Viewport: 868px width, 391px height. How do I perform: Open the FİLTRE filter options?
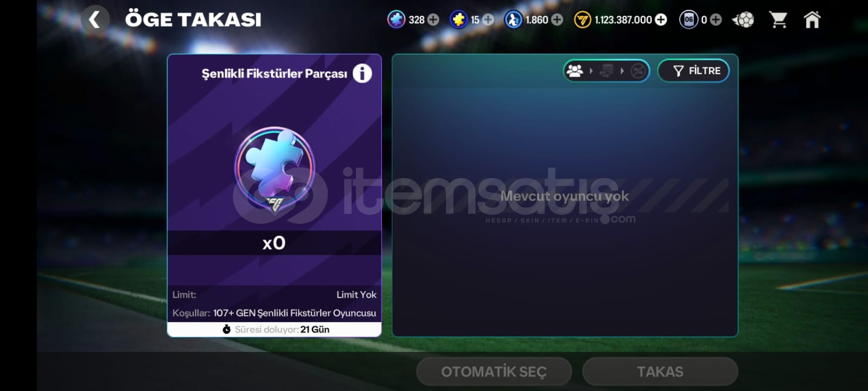[x=693, y=71]
